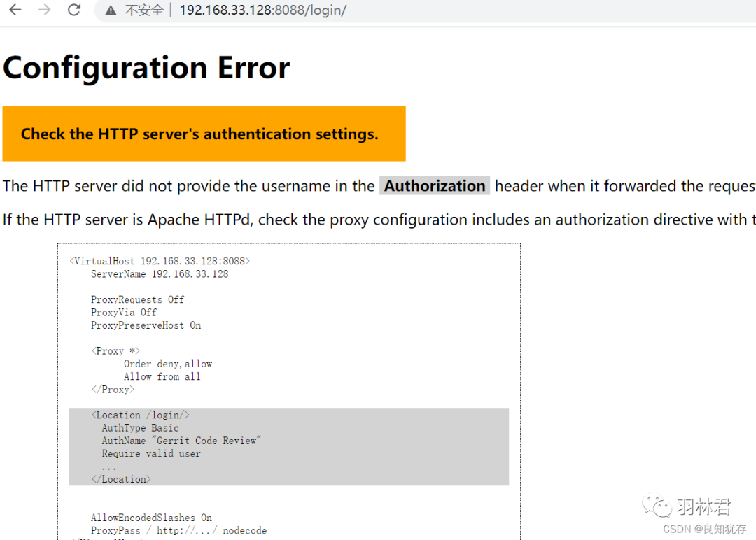Click the Order deny,allow line
756x540 pixels.
168,364
